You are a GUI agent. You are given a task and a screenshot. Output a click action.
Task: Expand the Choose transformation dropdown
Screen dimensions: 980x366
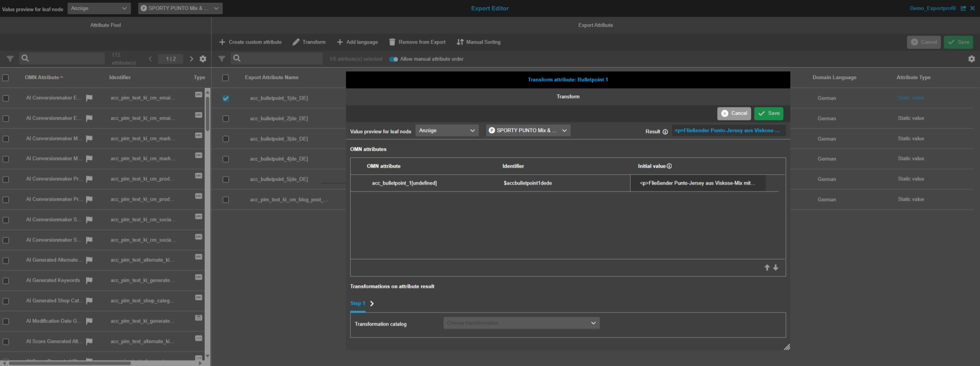521,323
